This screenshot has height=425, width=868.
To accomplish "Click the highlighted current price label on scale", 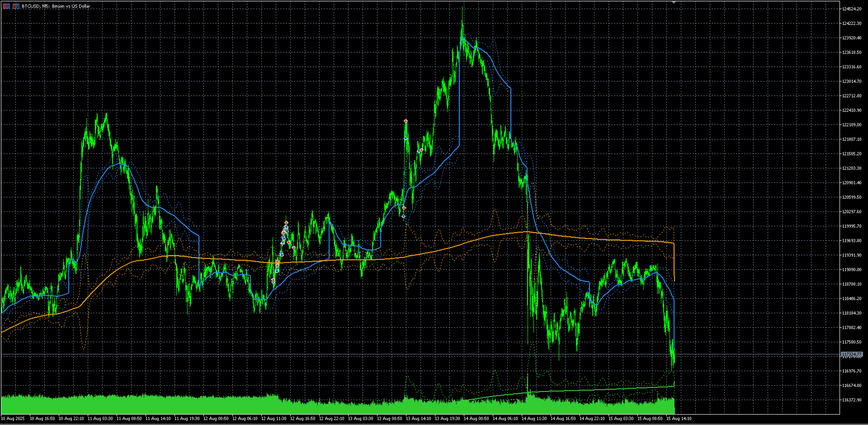I will (x=852, y=354).
